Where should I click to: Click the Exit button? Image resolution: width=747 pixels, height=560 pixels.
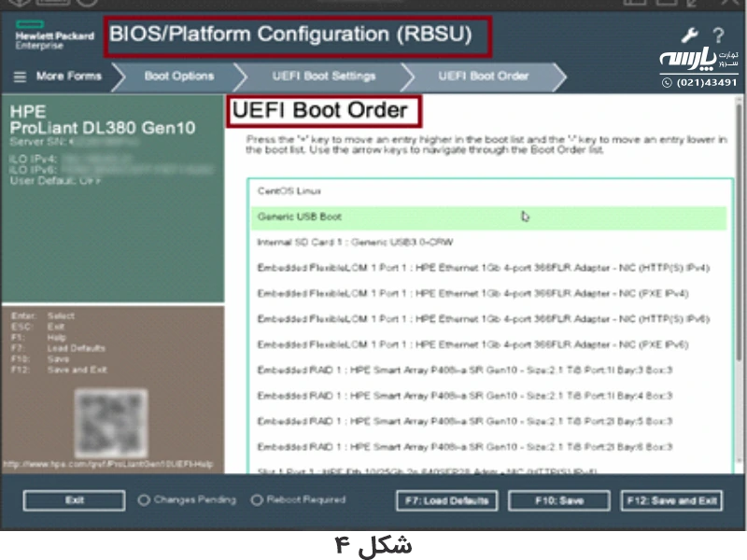75,500
